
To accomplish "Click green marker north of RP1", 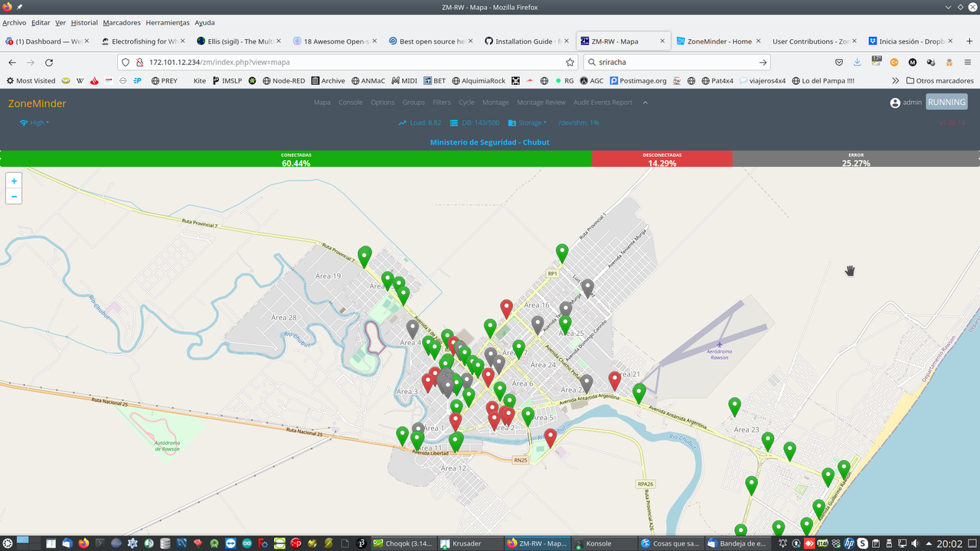I will (562, 253).
